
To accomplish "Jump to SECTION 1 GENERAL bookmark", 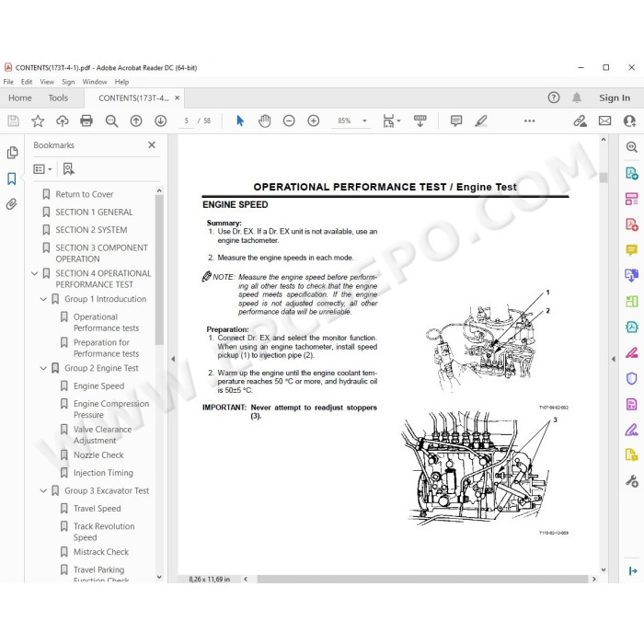I will 94,213.
